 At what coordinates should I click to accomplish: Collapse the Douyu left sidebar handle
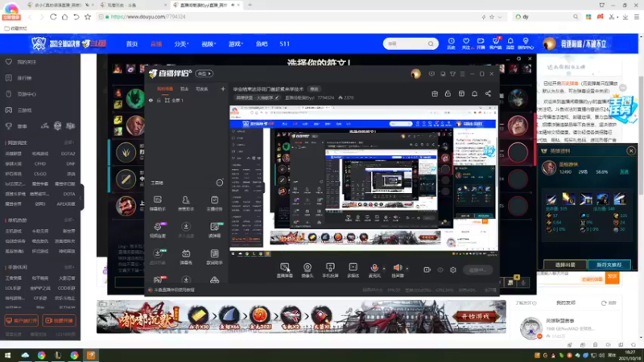(82, 197)
